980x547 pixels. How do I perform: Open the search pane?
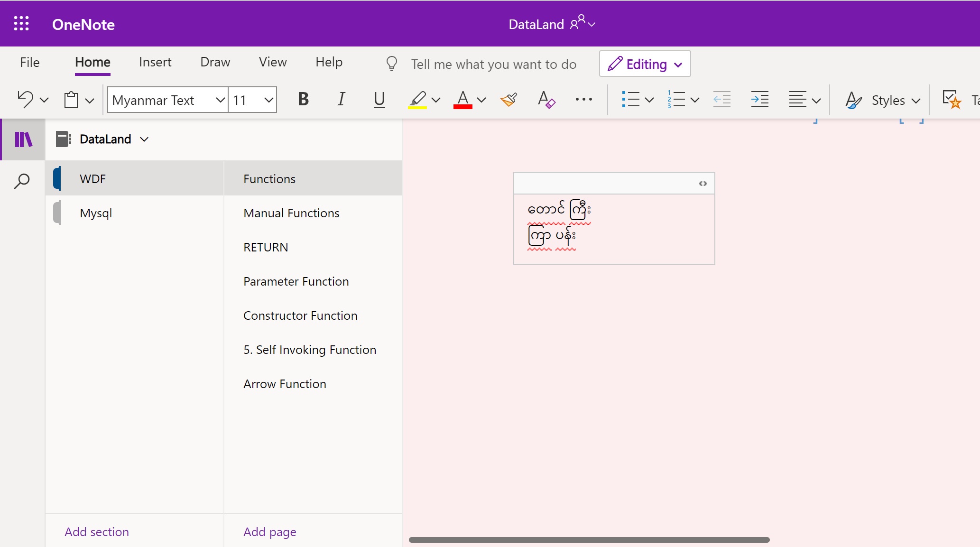[x=22, y=181]
